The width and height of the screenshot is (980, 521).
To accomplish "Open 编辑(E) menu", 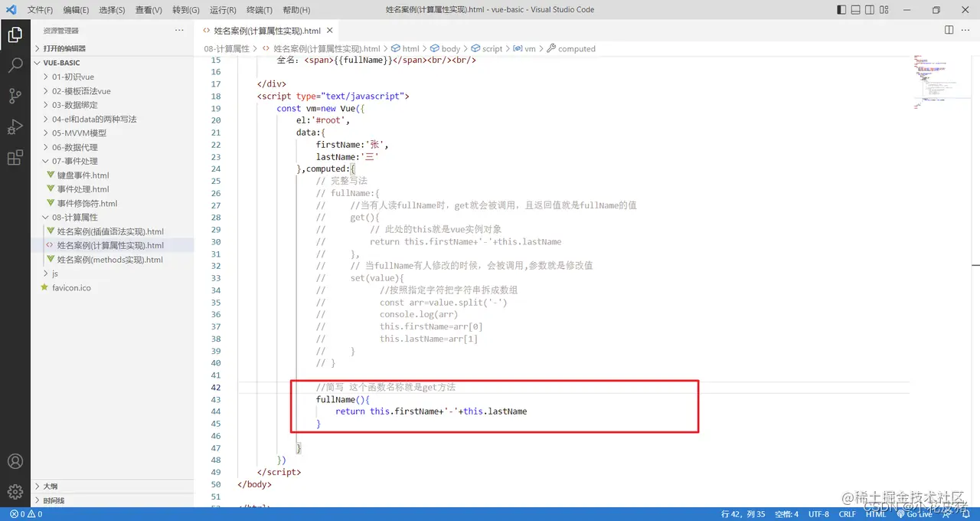I will 76,10.
